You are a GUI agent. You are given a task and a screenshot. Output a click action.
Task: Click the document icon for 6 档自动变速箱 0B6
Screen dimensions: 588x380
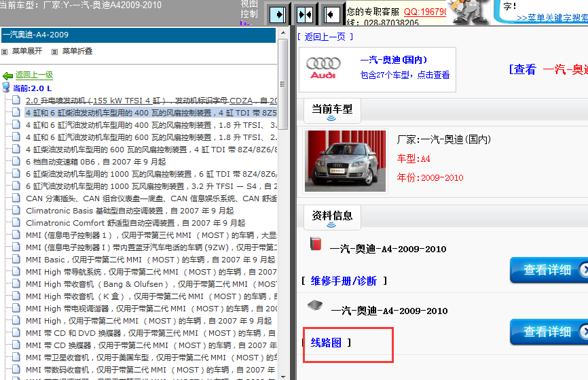coord(16,161)
